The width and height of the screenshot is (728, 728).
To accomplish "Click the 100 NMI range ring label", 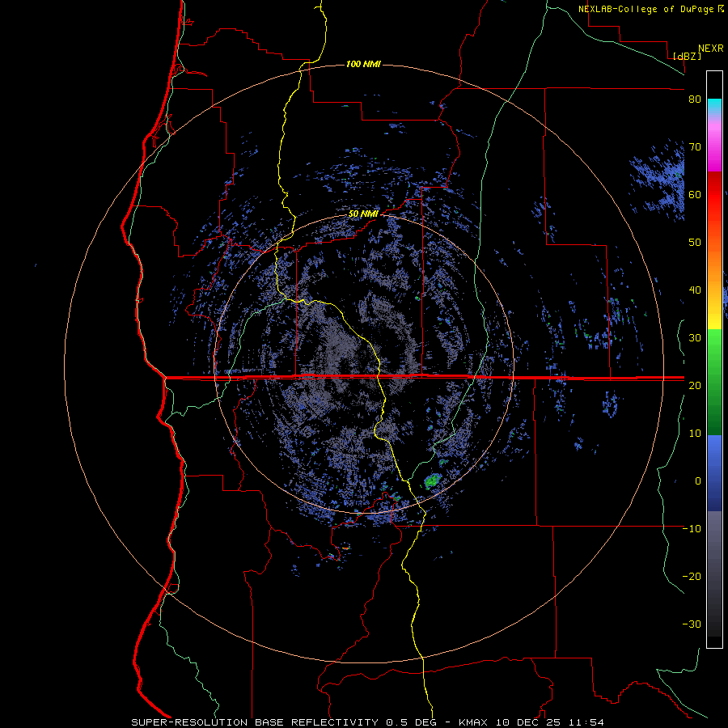I will click(363, 64).
